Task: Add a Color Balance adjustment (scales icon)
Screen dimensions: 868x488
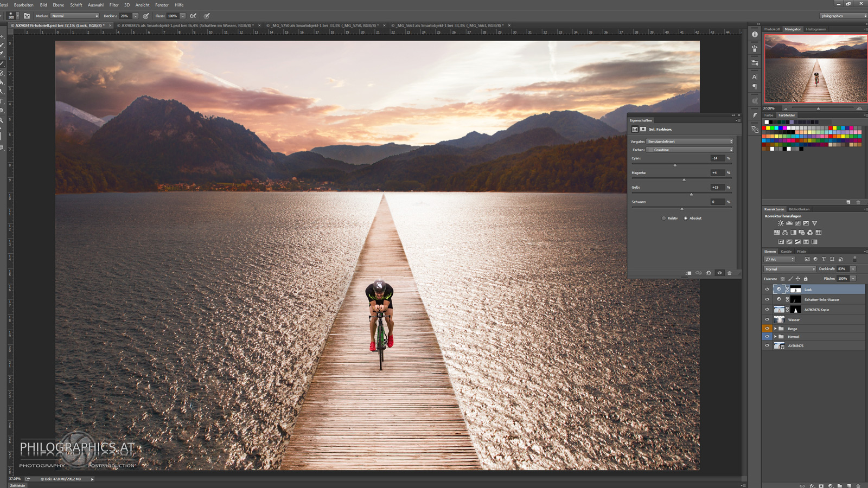Action: [785, 233]
